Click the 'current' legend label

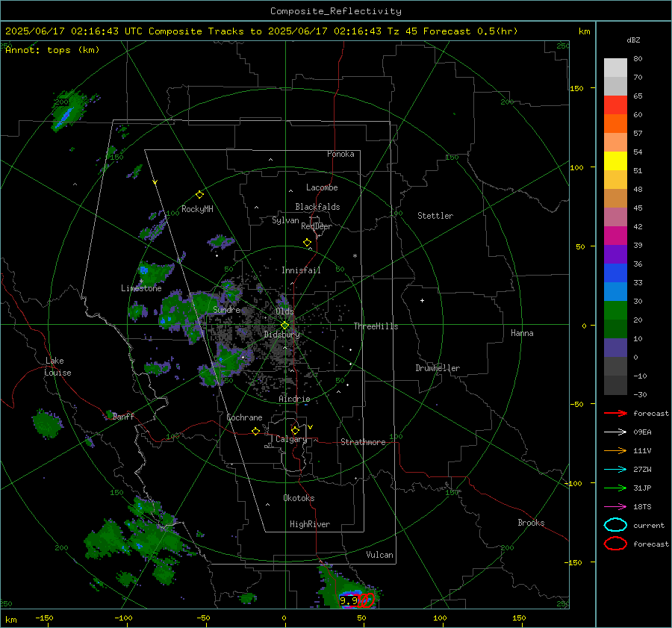pos(649,526)
